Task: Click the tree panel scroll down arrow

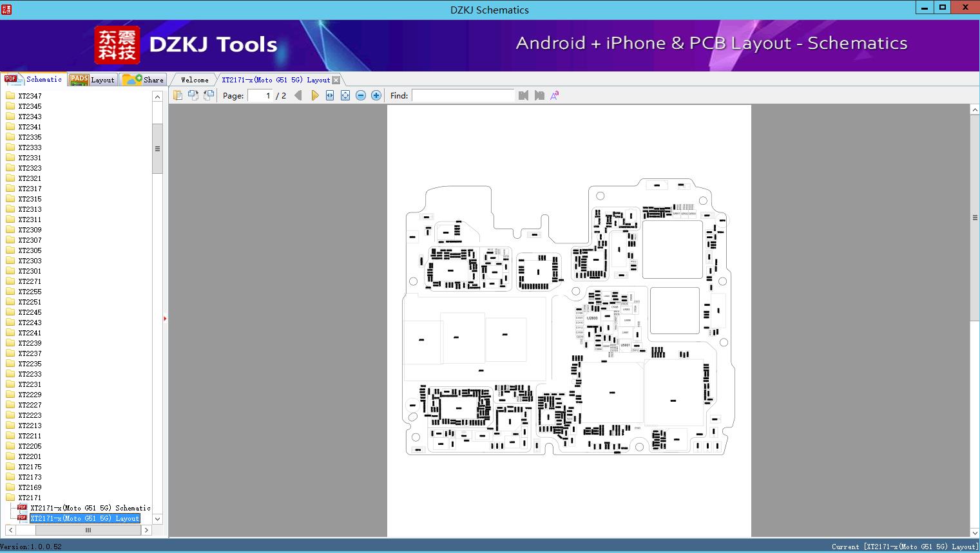Action: (x=157, y=519)
